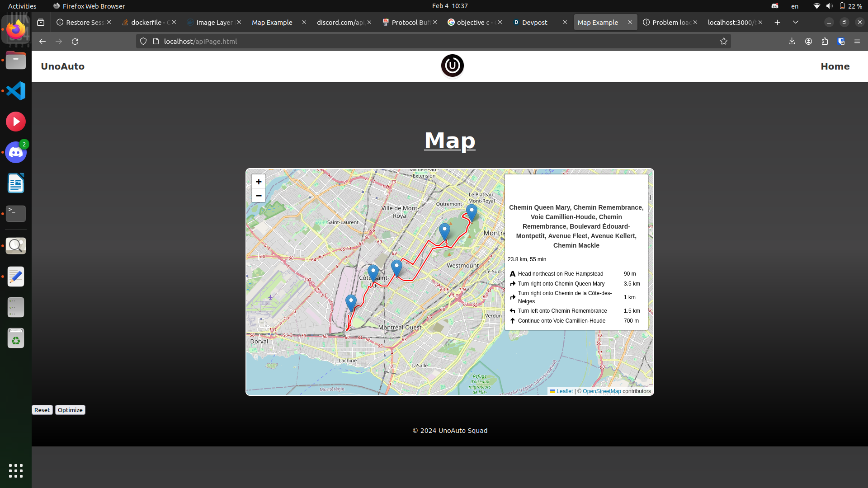
Task: Open Discord from the Ubuntu dock
Action: pyautogui.click(x=16, y=153)
